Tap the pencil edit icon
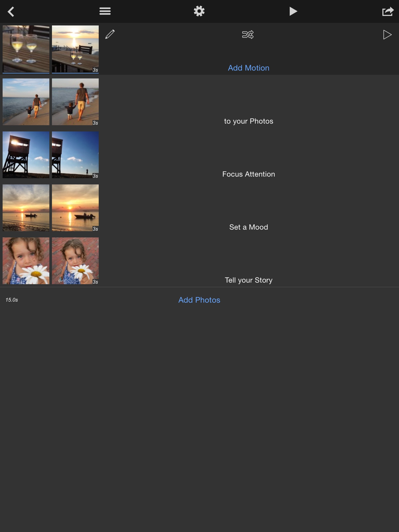 [110, 34]
